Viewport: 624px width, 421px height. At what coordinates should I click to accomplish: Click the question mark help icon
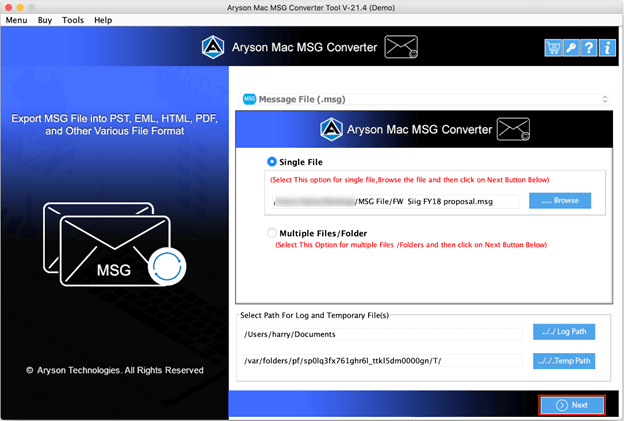[589, 48]
